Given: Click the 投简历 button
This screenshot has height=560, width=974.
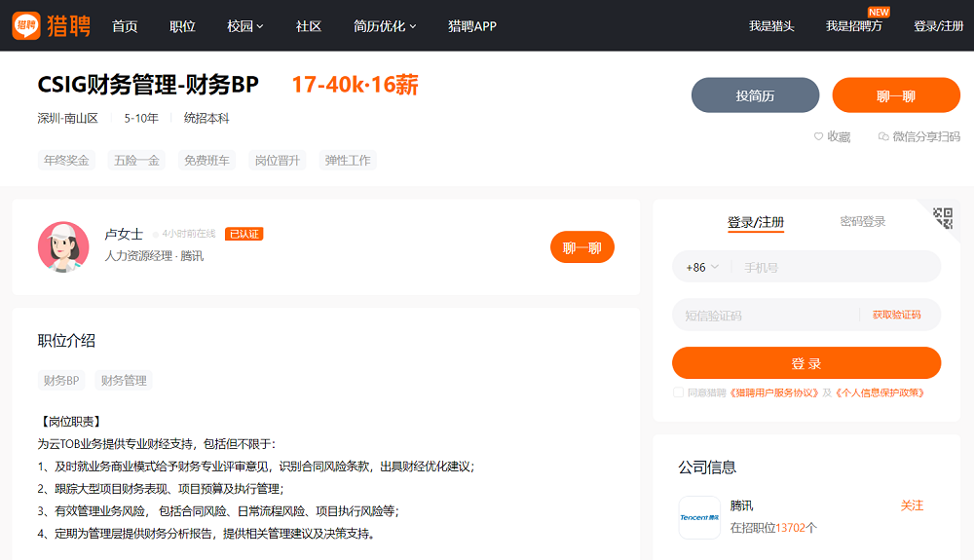Looking at the screenshot, I should (755, 95).
